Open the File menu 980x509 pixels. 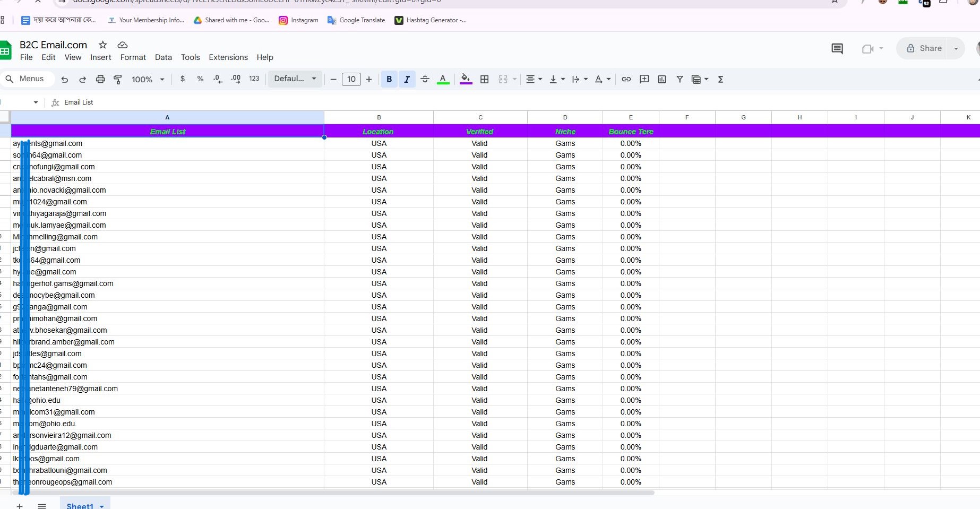click(x=26, y=57)
